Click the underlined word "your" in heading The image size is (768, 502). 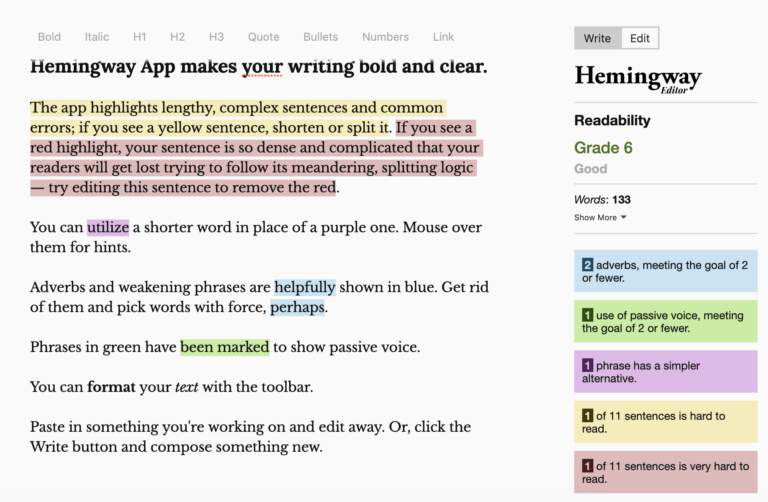click(x=262, y=67)
